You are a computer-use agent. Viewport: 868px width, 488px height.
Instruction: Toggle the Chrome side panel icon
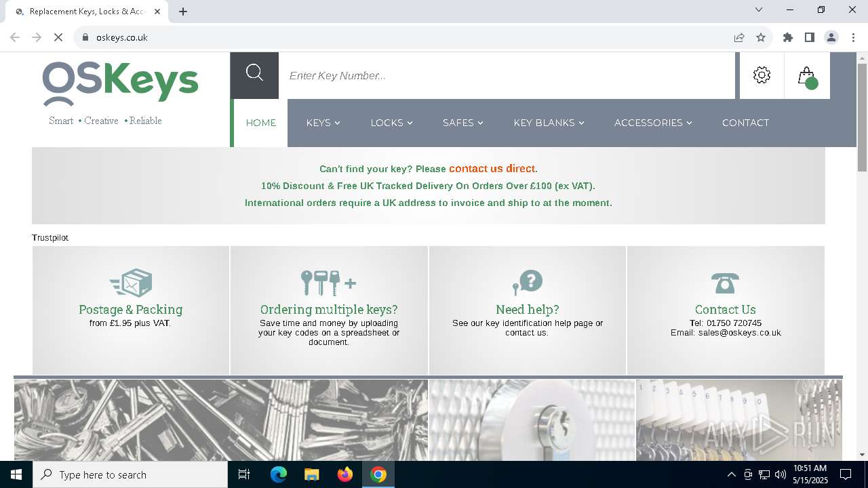(x=810, y=37)
